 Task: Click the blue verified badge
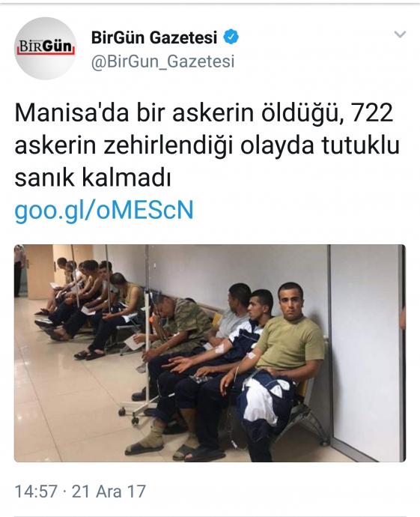[231, 37]
